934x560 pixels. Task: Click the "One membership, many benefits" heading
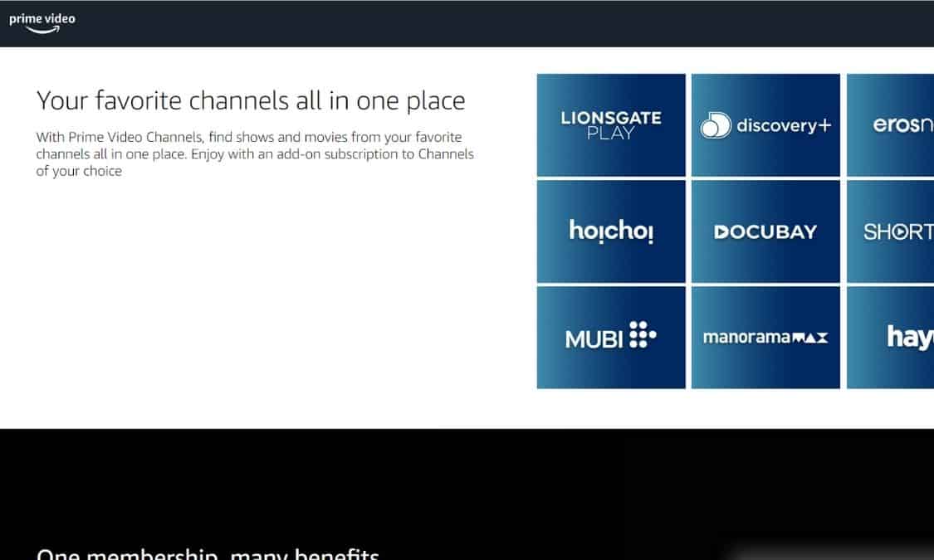click(x=208, y=553)
